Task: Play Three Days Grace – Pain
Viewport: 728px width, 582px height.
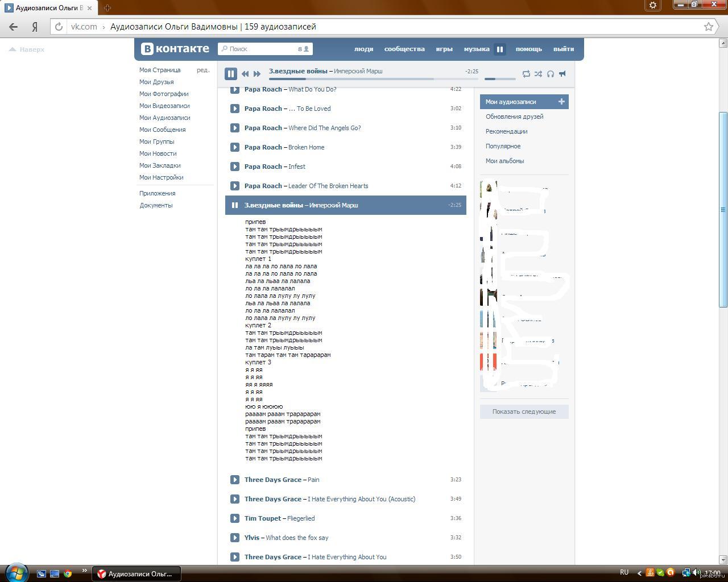Action: tap(235, 480)
